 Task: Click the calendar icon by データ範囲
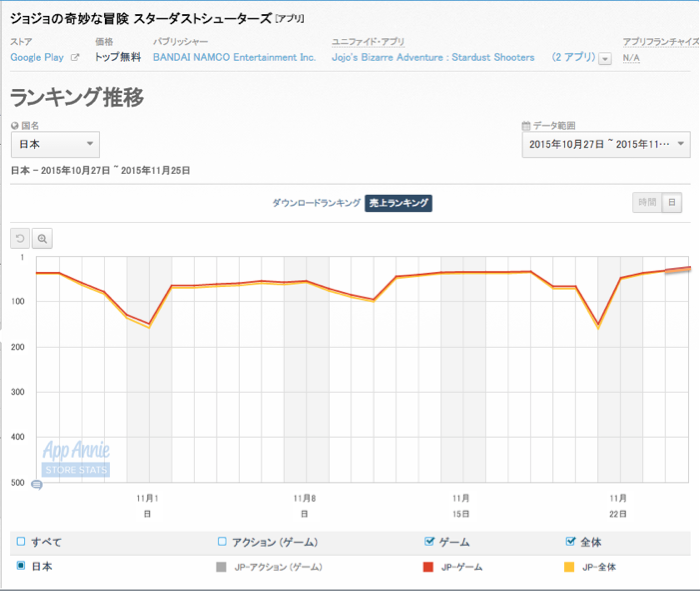click(x=526, y=126)
